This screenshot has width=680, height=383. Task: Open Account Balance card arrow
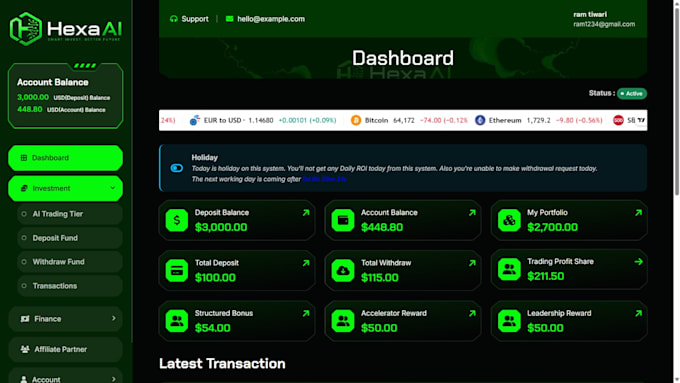click(x=472, y=213)
